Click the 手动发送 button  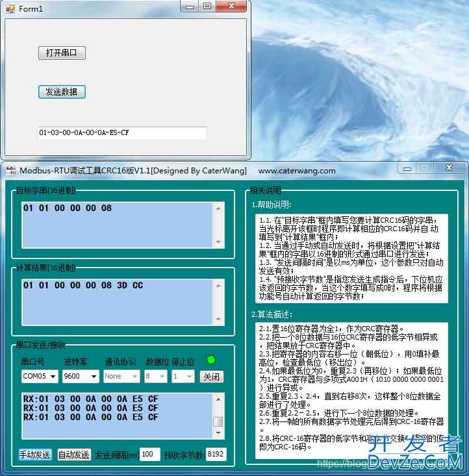tap(35, 455)
